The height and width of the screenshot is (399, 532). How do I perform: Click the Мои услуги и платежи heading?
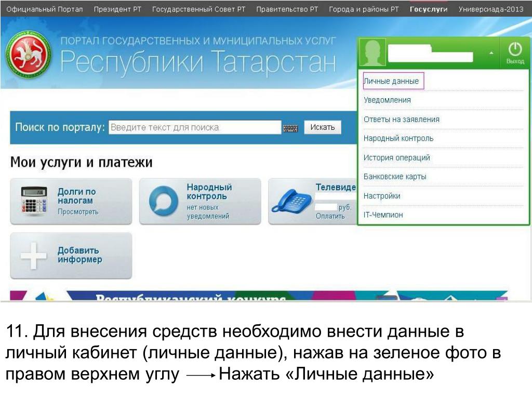(82, 162)
